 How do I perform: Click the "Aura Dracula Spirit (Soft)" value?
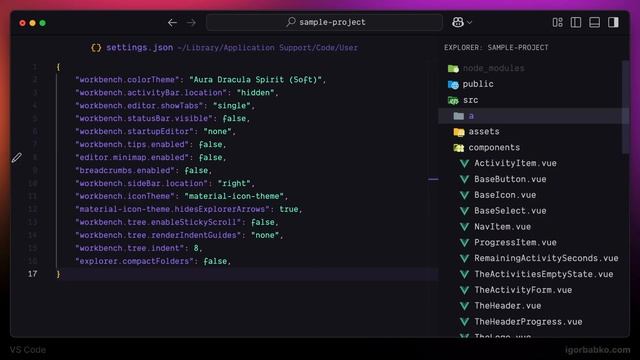[256, 80]
